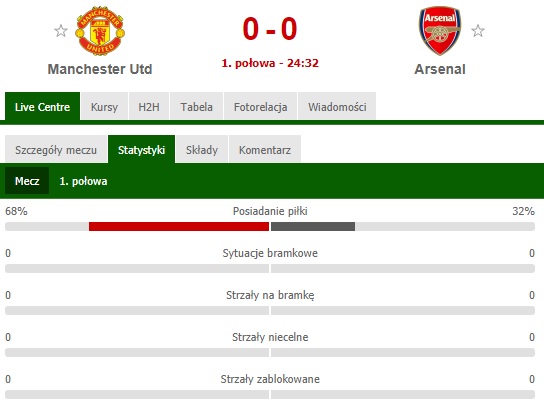This screenshot has height=414, width=544.
Task: Open the Fotorelacja tab
Action: pyautogui.click(x=261, y=107)
